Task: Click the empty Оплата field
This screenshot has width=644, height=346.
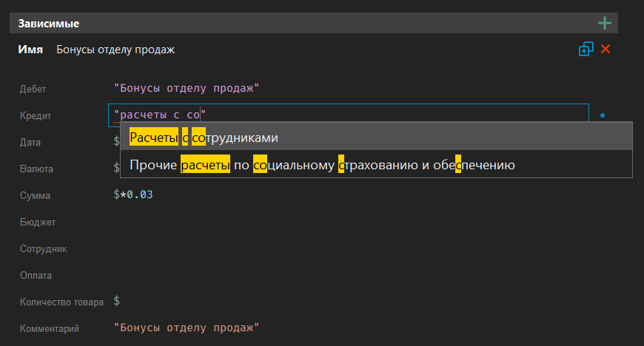Action: click(x=296, y=275)
